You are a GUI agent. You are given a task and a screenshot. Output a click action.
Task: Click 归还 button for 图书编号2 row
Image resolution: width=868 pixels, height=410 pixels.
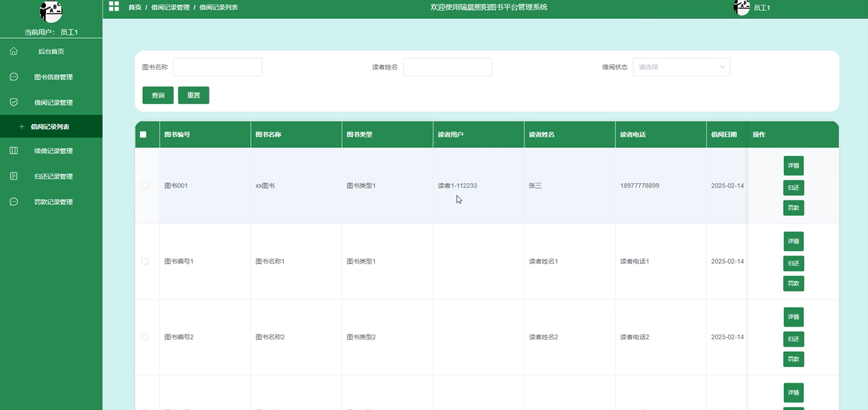793,339
